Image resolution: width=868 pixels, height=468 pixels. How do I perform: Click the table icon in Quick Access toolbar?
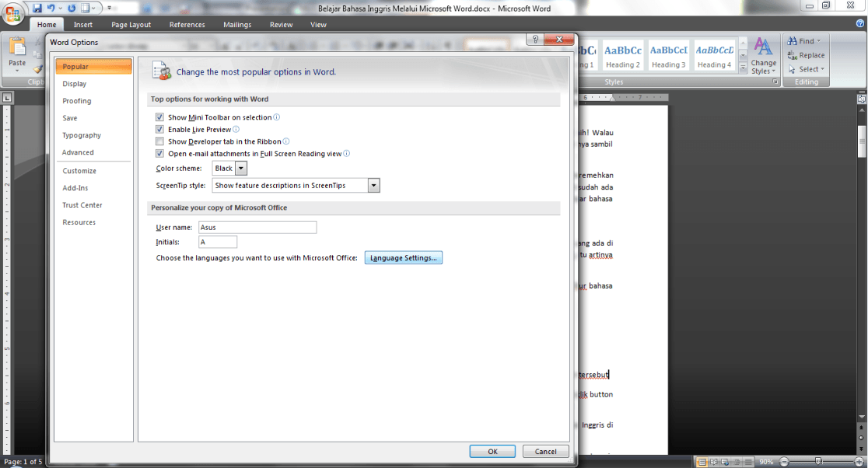point(86,9)
